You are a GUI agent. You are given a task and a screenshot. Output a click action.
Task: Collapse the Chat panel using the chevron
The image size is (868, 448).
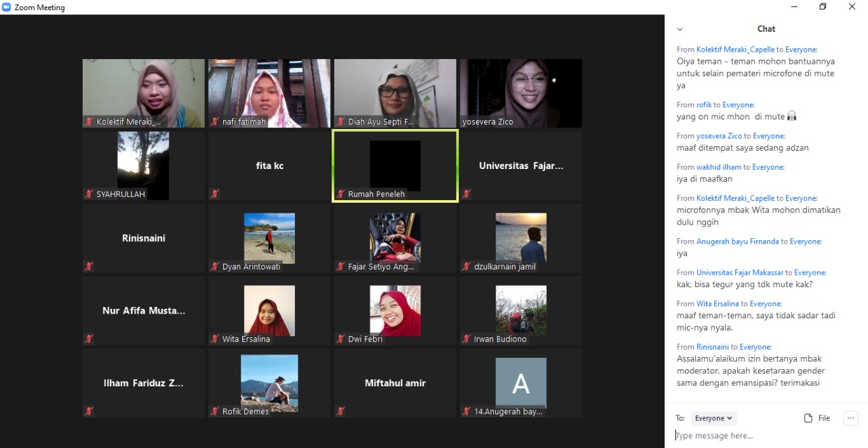point(679,29)
